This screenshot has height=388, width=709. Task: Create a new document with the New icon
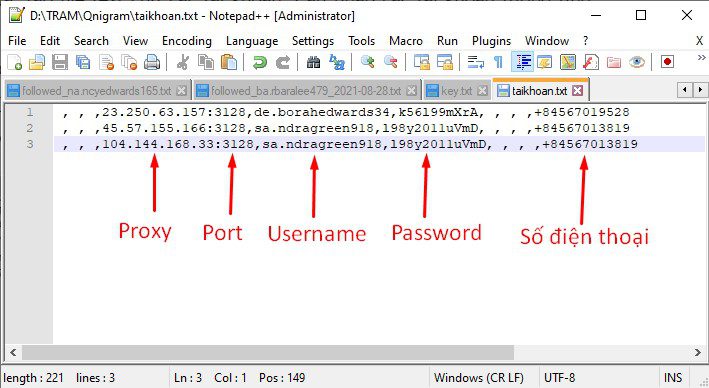pos(14,62)
